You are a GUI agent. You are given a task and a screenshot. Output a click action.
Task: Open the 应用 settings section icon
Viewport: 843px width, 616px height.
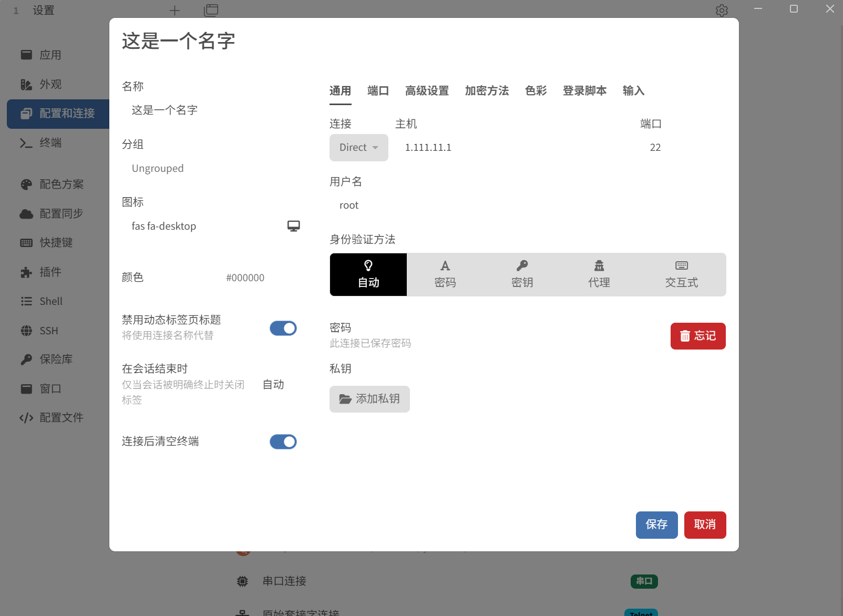[26, 55]
